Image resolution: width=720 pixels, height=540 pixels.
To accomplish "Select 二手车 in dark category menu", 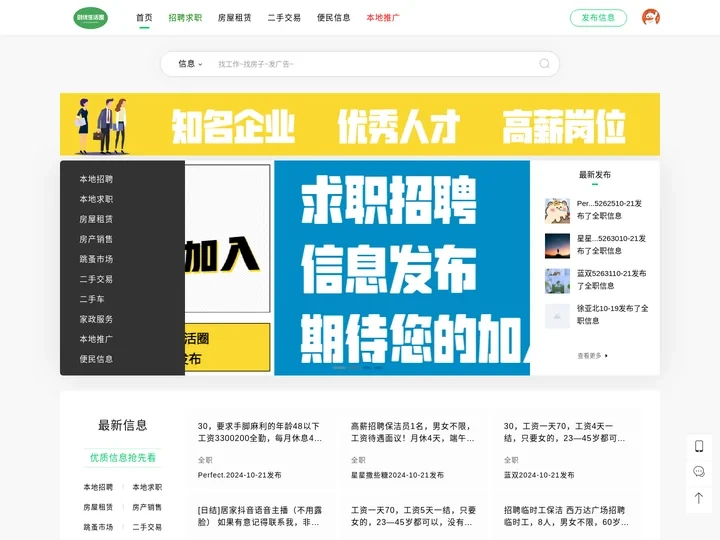I will coord(92,299).
